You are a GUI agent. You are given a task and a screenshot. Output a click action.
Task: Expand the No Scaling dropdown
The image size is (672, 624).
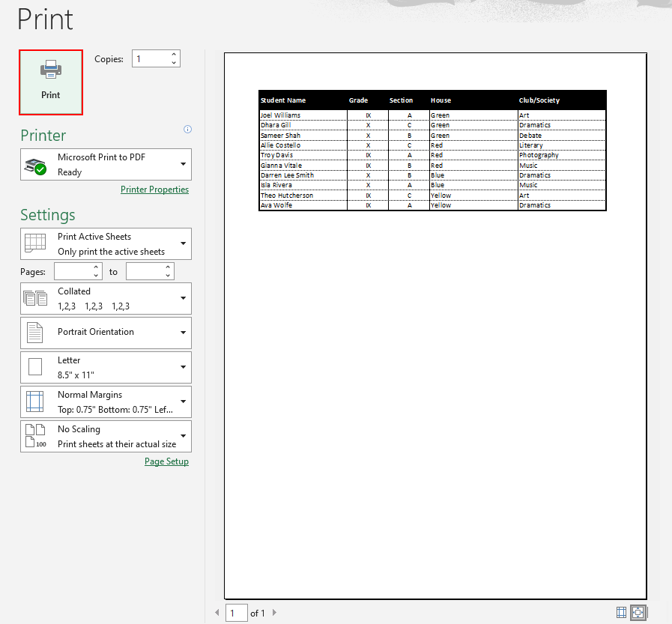106,436
